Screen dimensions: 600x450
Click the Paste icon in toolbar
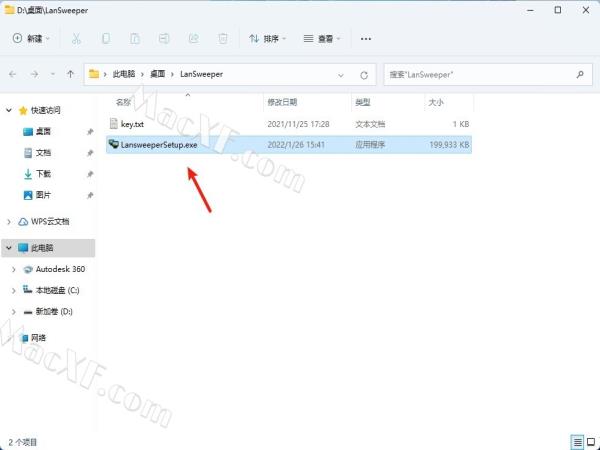(x=135, y=39)
